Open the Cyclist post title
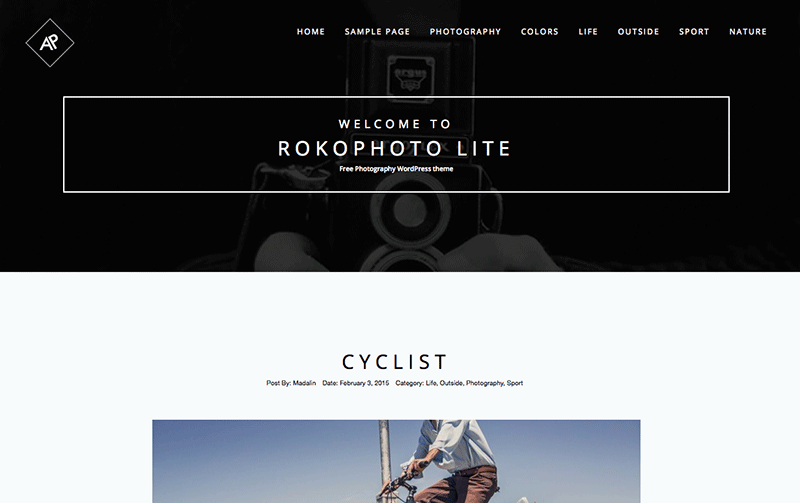800x503 pixels. (395, 362)
